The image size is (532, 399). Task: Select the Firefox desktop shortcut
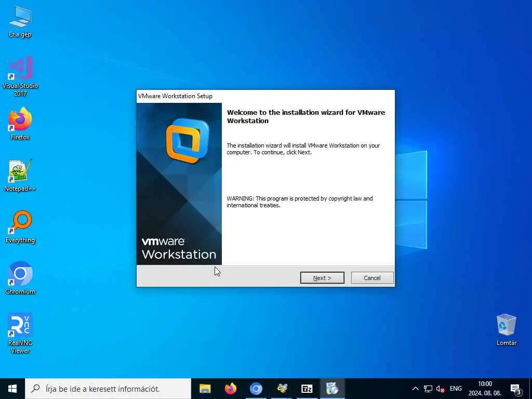20,124
